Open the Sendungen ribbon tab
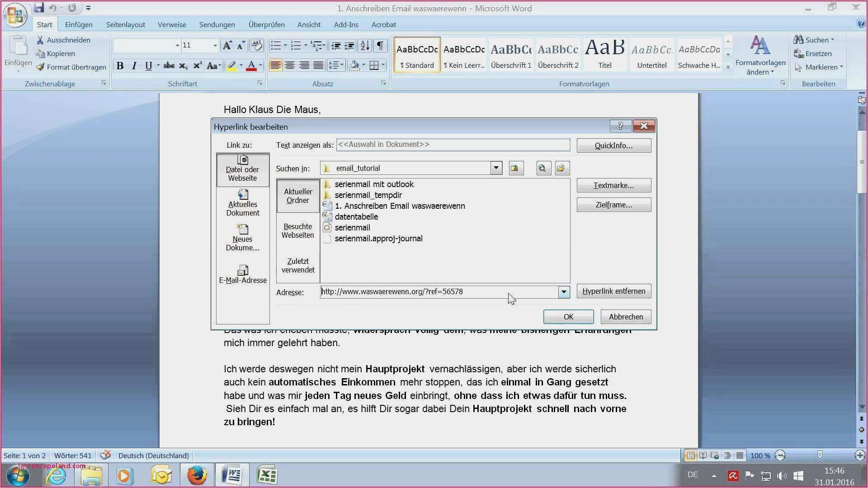Viewport: 868px width, 488px height. coord(217,25)
